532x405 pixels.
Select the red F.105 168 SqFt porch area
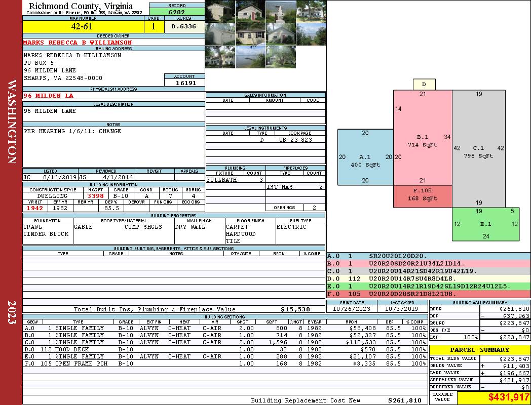pyautogui.click(x=423, y=196)
